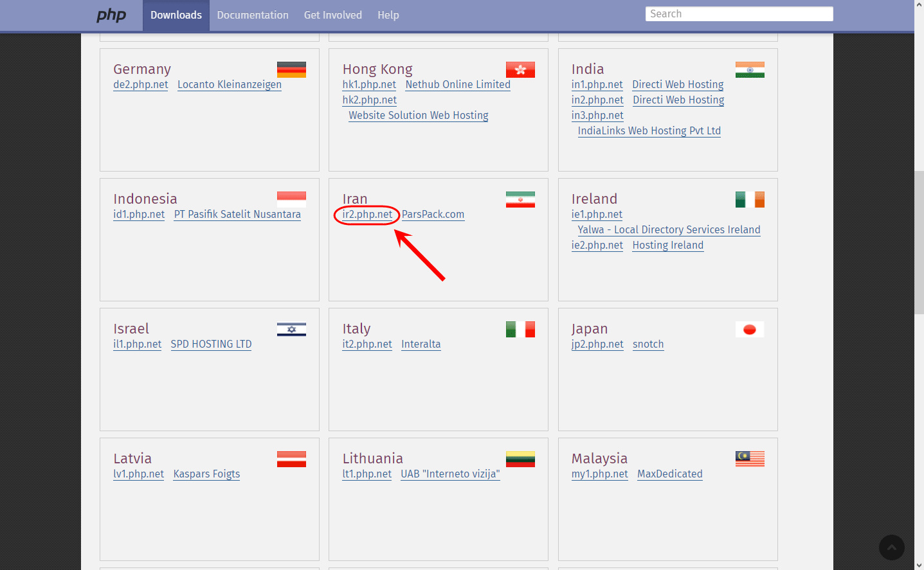
Task: Open the Downloads tab
Action: click(x=176, y=15)
